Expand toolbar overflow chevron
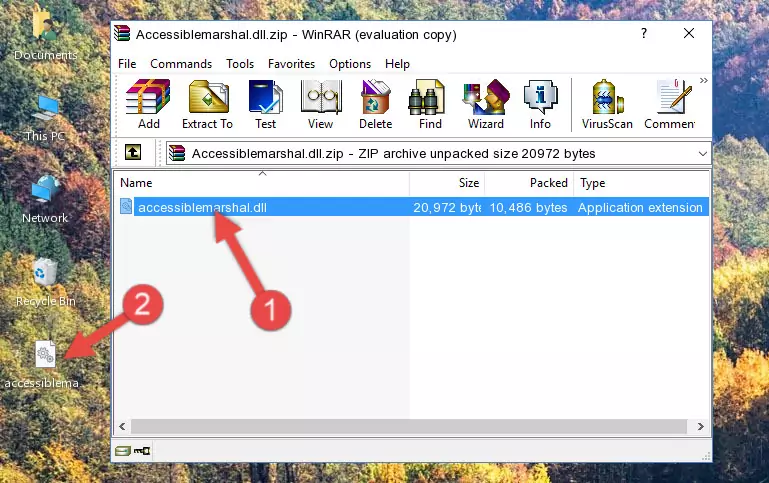This screenshot has width=769, height=483. [x=704, y=80]
